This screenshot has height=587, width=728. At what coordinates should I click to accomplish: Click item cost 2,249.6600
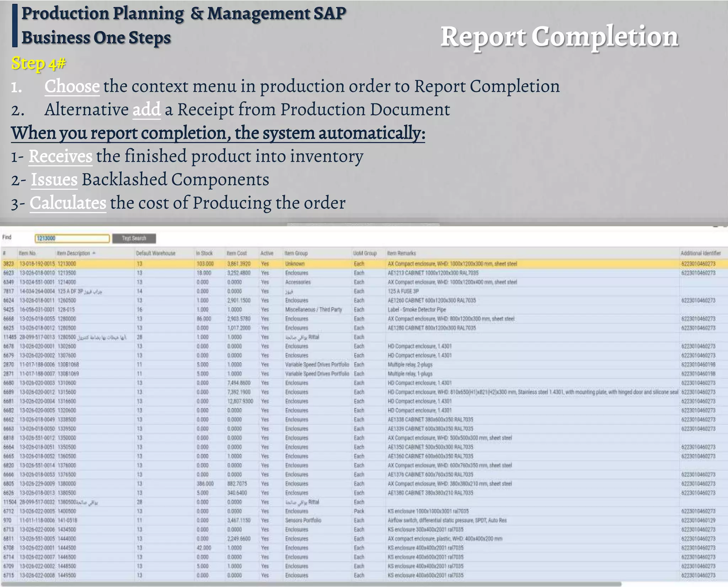[239, 539]
